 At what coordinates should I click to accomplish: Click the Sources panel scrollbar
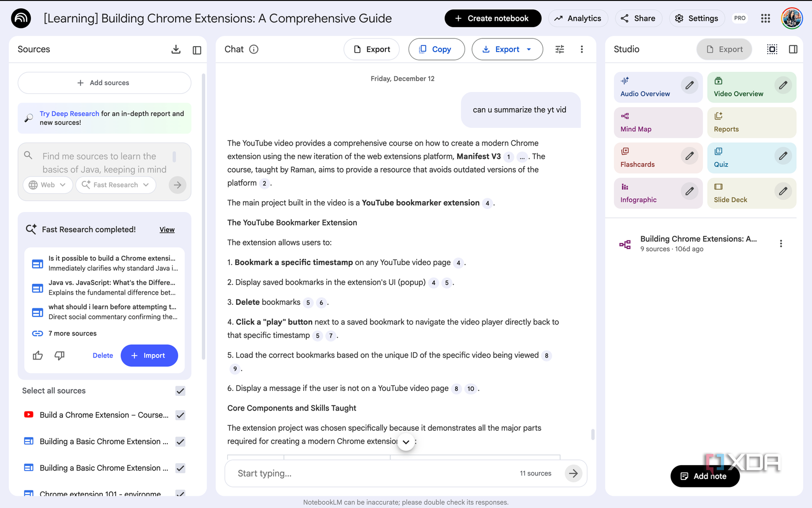point(204,216)
